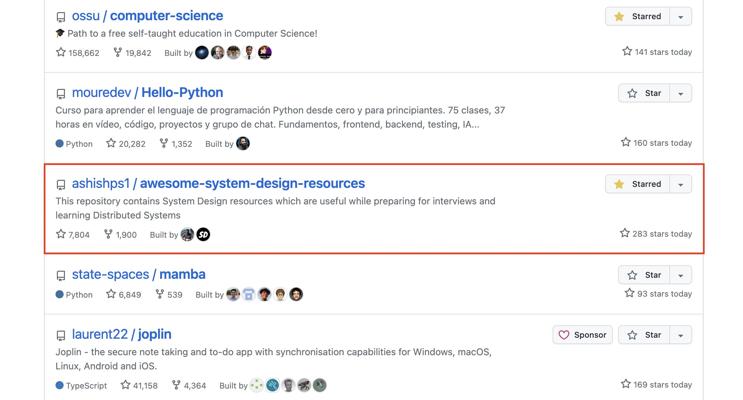Click the repository icon beside ossu / computer-science
This screenshot has height=400, width=743.
click(x=61, y=17)
